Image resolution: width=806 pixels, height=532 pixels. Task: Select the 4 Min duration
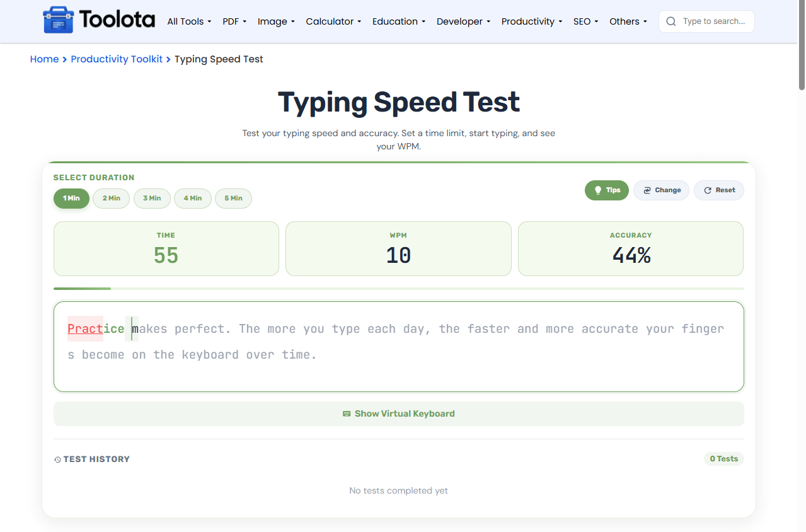coord(193,198)
